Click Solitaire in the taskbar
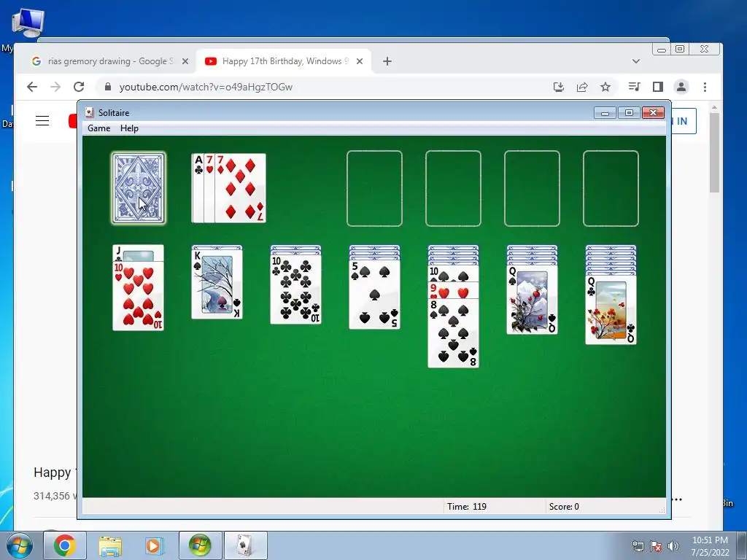The image size is (747, 560). pyautogui.click(x=245, y=545)
